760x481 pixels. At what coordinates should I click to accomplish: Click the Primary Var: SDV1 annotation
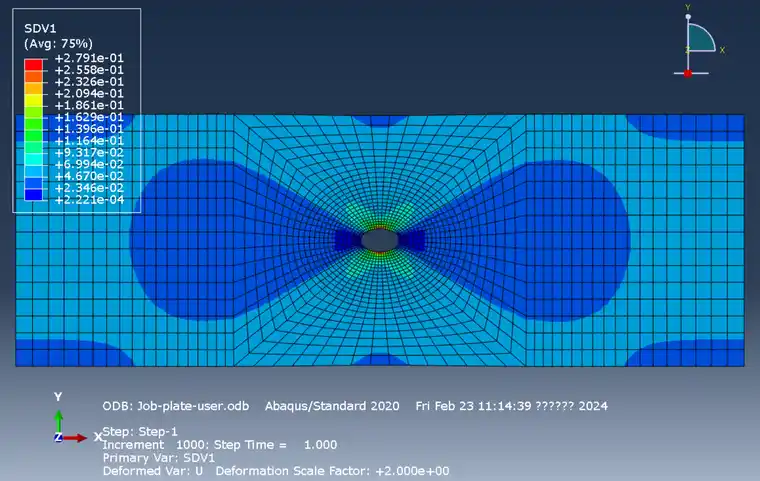pyautogui.click(x=158, y=458)
